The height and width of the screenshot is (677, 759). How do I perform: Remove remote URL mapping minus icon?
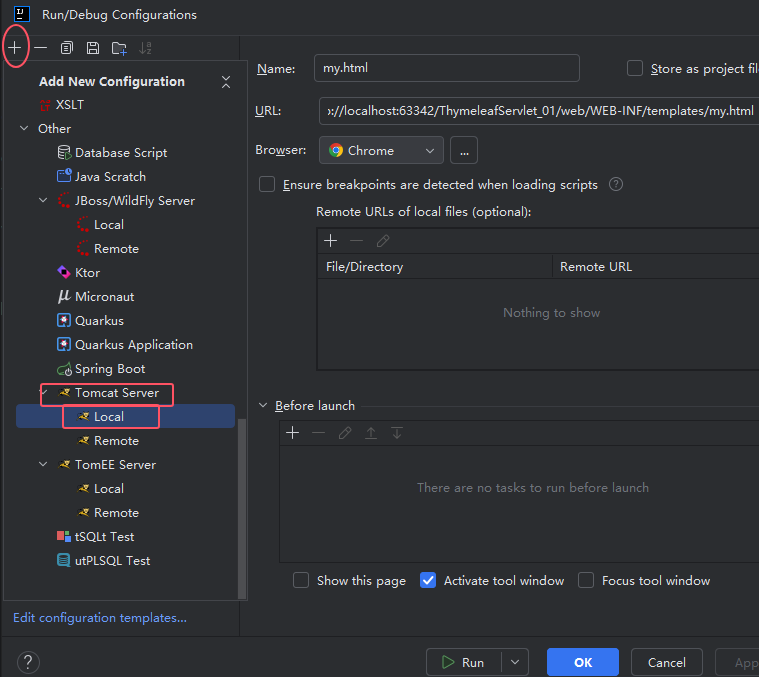tap(357, 241)
